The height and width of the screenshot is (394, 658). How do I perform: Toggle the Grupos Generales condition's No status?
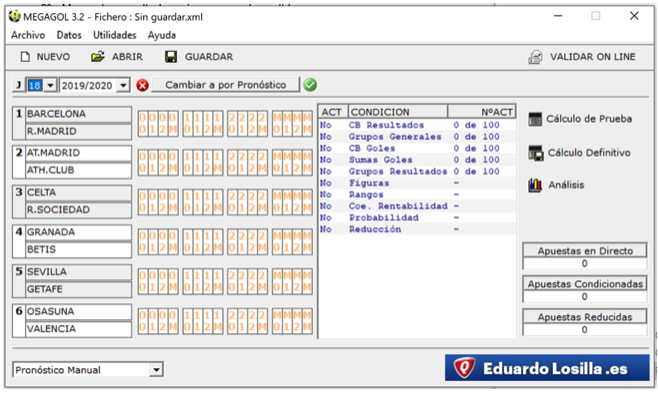(x=326, y=137)
